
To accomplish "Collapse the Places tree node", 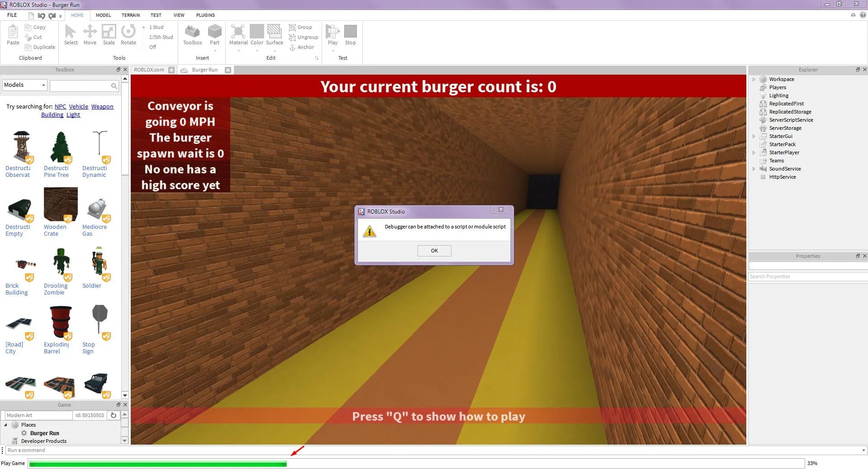I will pos(5,425).
